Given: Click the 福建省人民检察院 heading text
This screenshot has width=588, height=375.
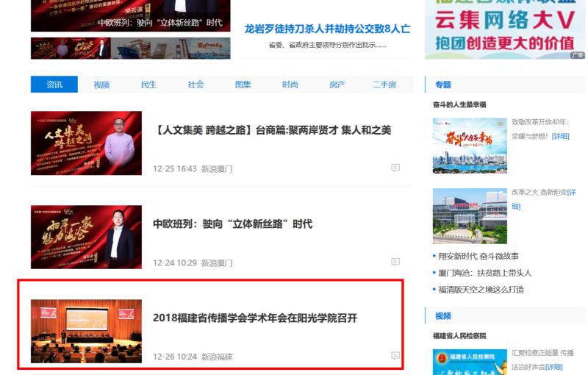Looking at the screenshot, I should [459, 336].
